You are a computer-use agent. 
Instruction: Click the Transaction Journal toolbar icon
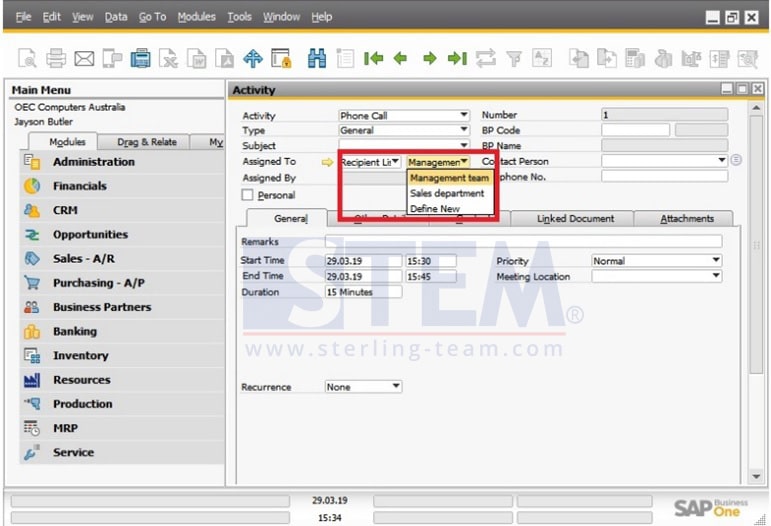pyautogui.click(x=719, y=58)
